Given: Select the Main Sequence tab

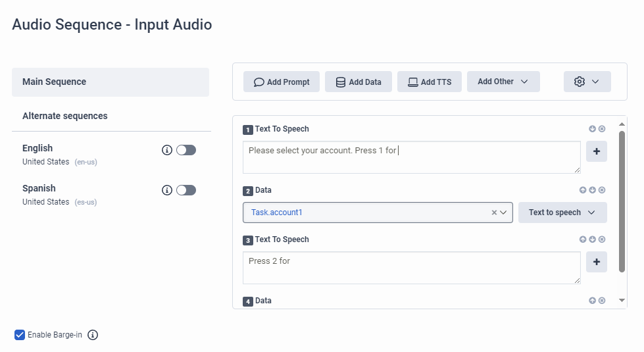Looking at the screenshot, I should click(111, 82).
